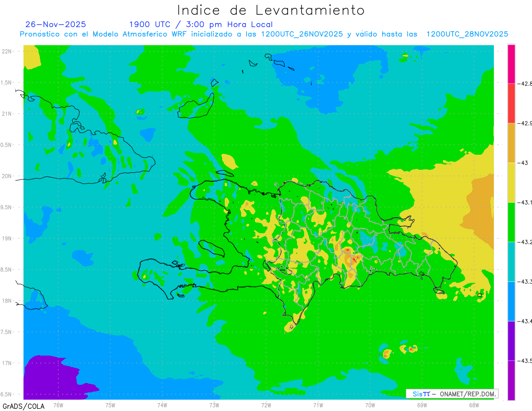Click the '1900 UTC / 3:00 pm Hora Local' time text
Viewport: 532px width, 411px height.
(201, 24)
